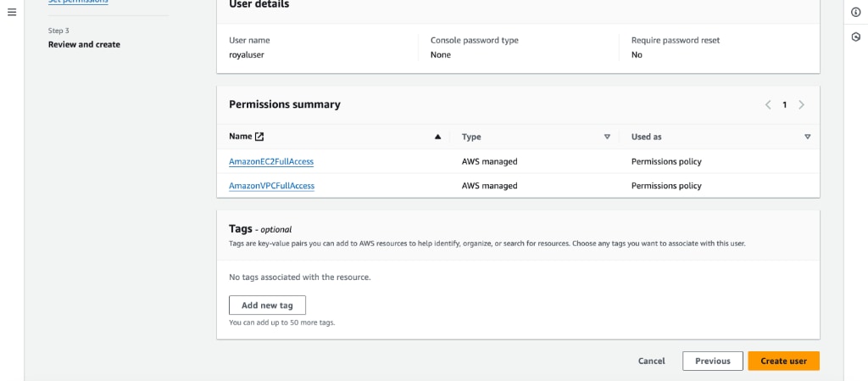Click the User details heading
This screenshot has width=868, height=381.
tap(259, 4)
